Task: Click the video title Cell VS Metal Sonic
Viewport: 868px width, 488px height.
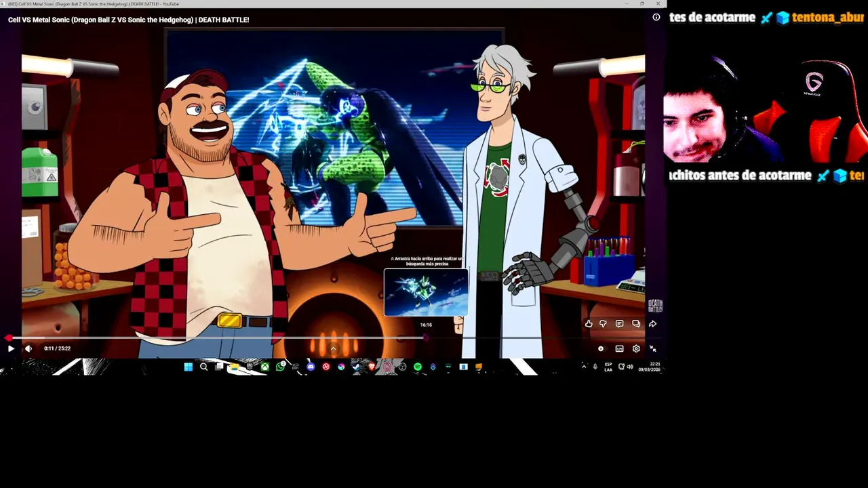Action: pos(128,20)
